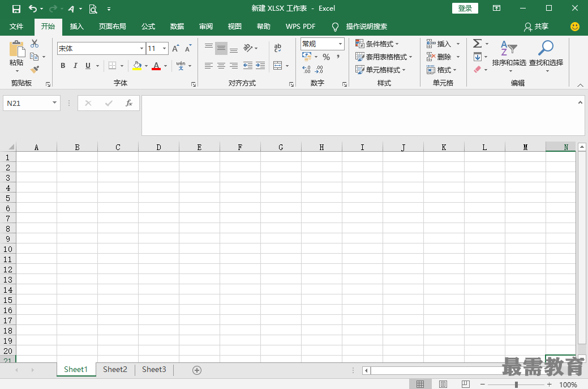
Task: Open 文件 file tab
Action: [16, 27]
